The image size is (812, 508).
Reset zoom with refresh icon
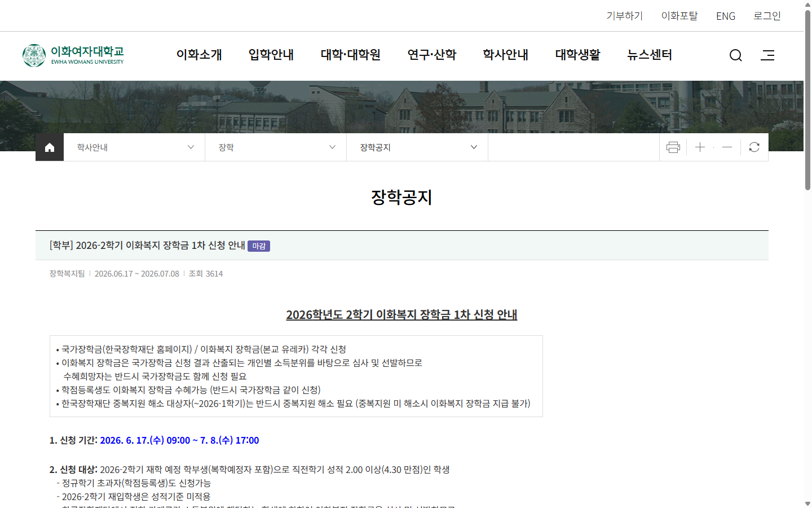[x=754, y=147]
